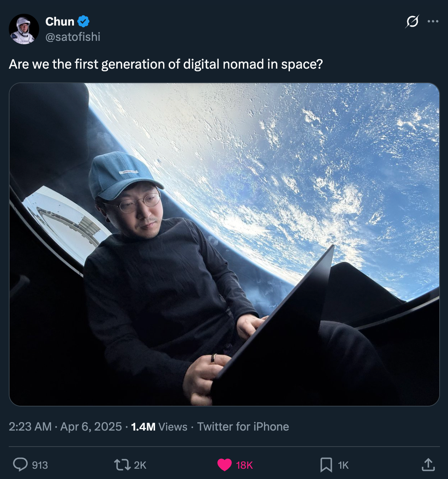Image resolution: width=448 pixels, height=479 pixels.
Task: Toggle the bookmark icon
Action: tap(326, 465)
